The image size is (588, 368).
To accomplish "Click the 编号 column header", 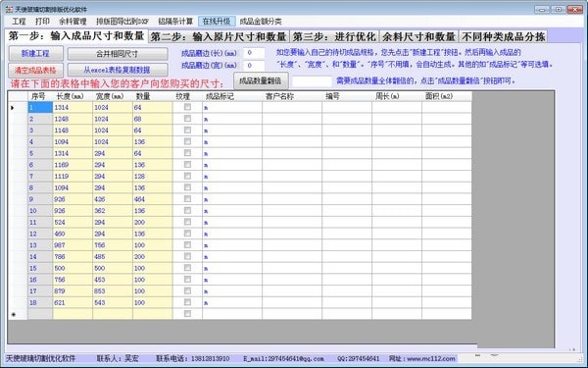I will [x=347, y=96].
